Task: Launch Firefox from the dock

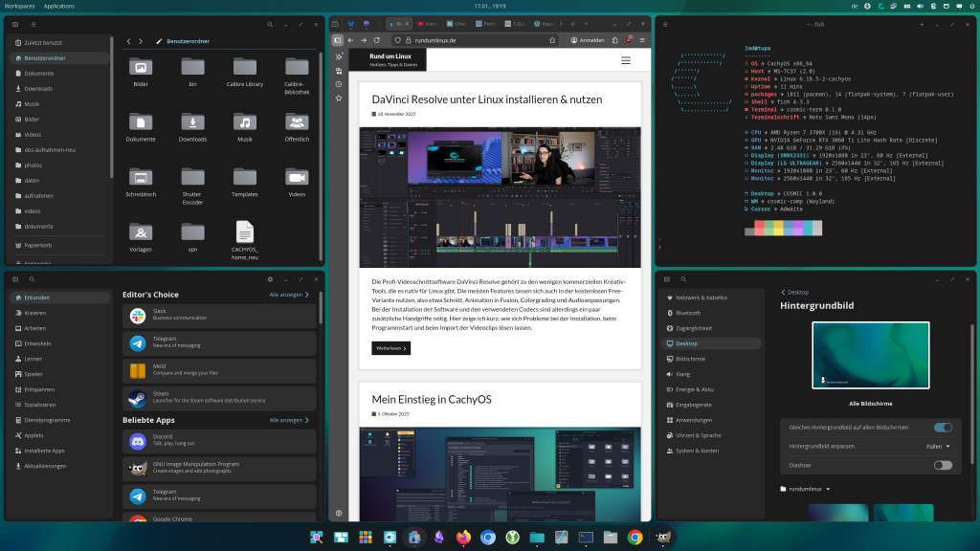Action: point(463,538)
